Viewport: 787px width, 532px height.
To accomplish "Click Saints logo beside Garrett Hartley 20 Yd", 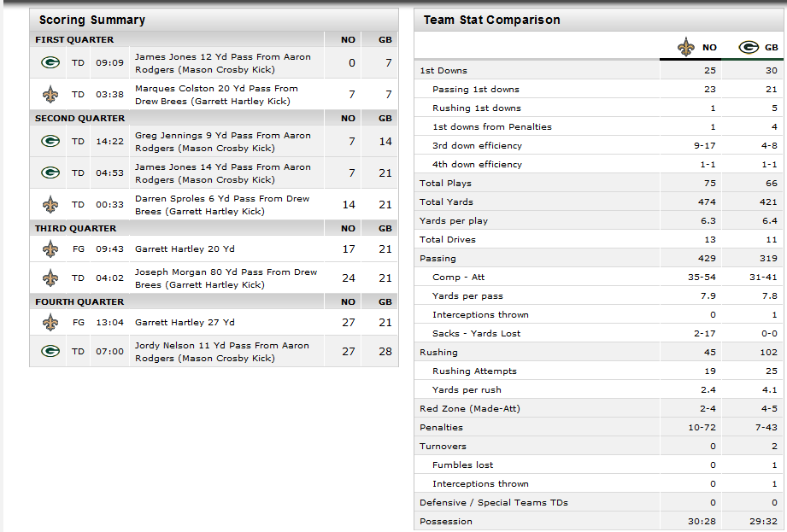I will click(50, 248).
